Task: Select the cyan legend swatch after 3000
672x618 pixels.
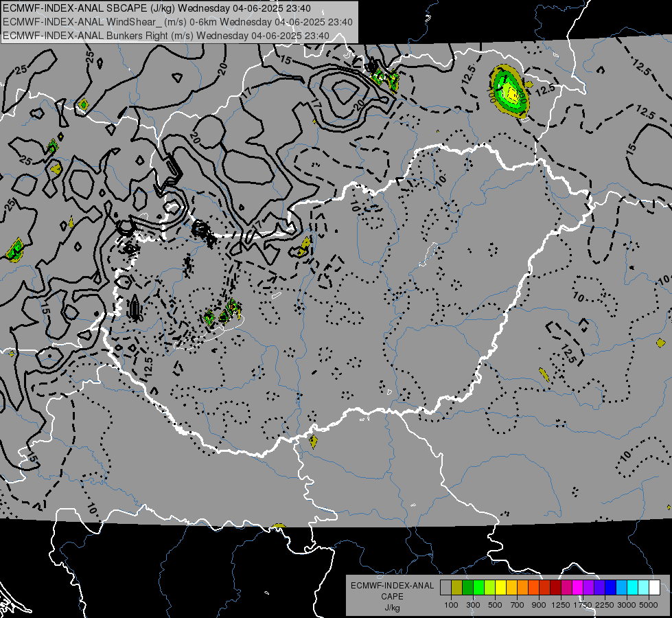Action: click(633, 588)
